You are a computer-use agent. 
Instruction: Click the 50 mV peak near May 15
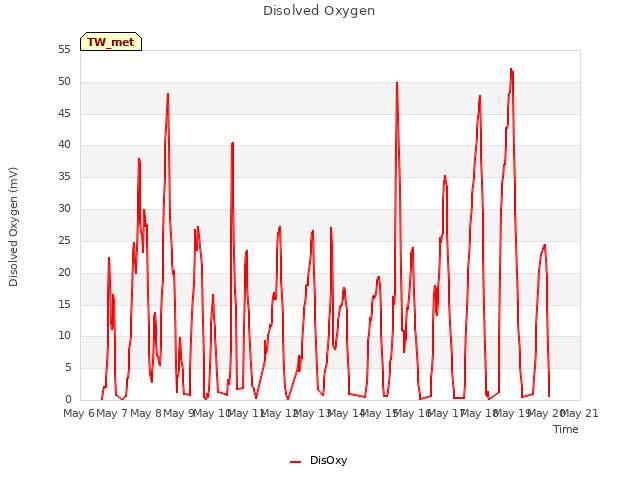tap(397, 83)
